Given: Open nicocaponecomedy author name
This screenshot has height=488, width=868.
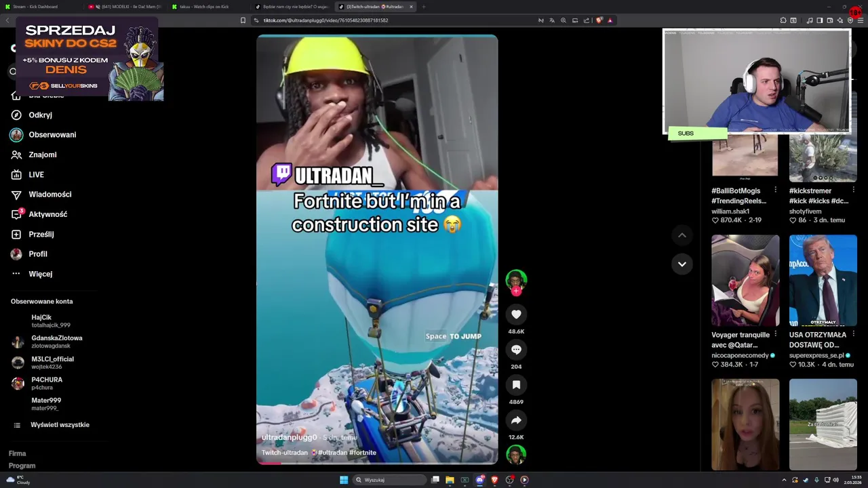Looking at the screenshot, I should point(740,355).
